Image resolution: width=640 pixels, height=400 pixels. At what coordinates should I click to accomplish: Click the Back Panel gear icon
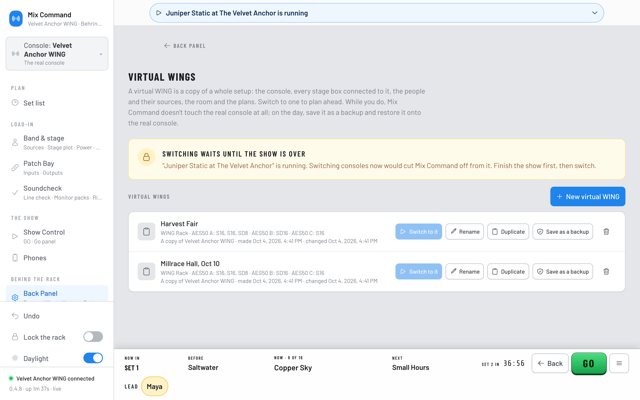click(15, 298)
